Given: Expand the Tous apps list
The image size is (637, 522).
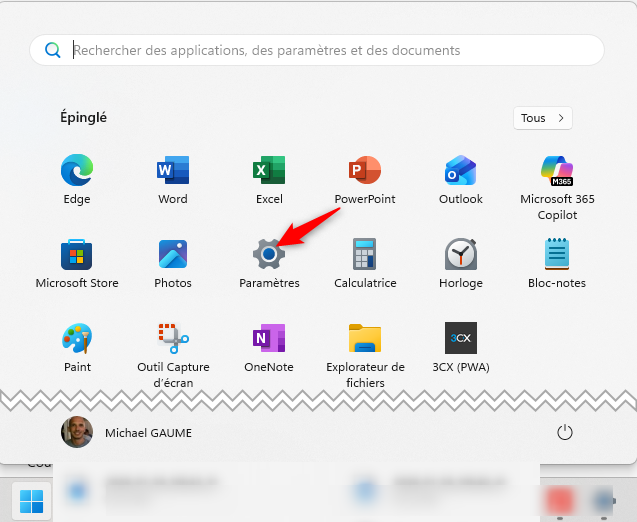Looking at the screenshot, I should tap(543, 118).
